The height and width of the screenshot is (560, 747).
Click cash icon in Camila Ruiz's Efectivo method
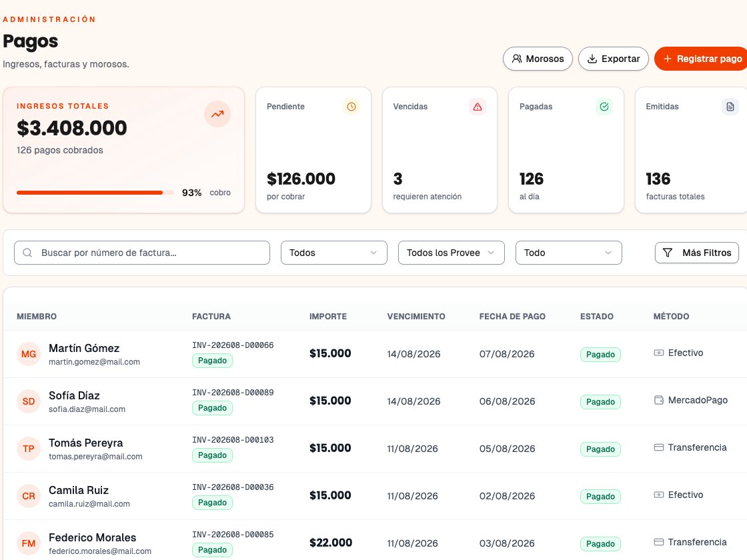658,495
